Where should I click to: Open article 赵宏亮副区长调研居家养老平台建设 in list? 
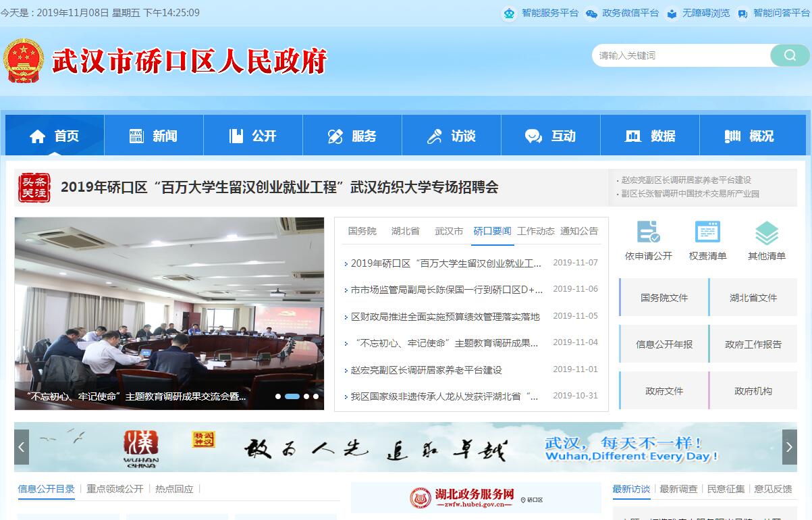point(426,370)
